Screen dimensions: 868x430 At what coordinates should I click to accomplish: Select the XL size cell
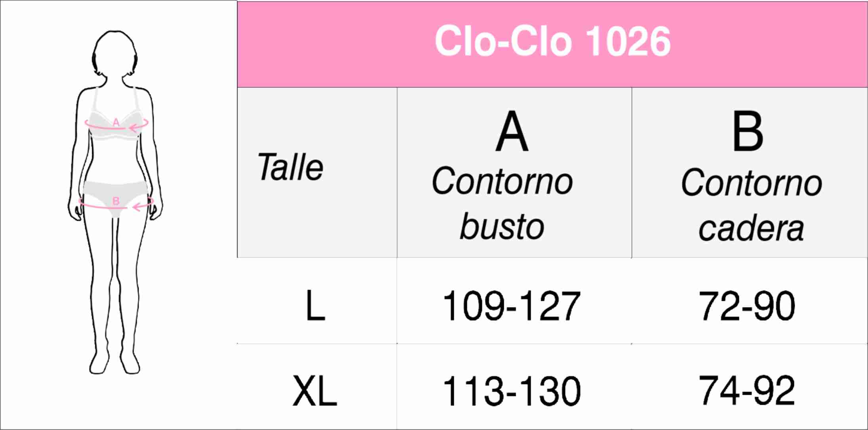coord(315,392)
